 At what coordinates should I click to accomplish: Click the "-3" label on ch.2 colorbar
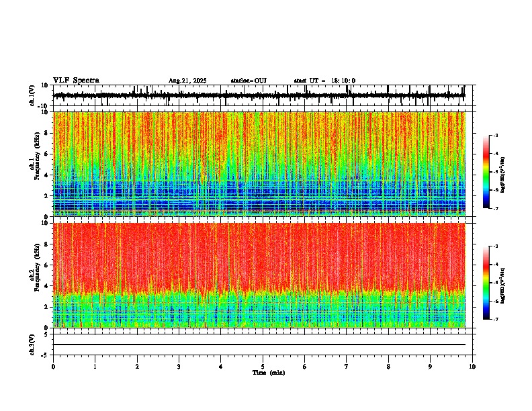pyautogui.click(x=496, y=246)
